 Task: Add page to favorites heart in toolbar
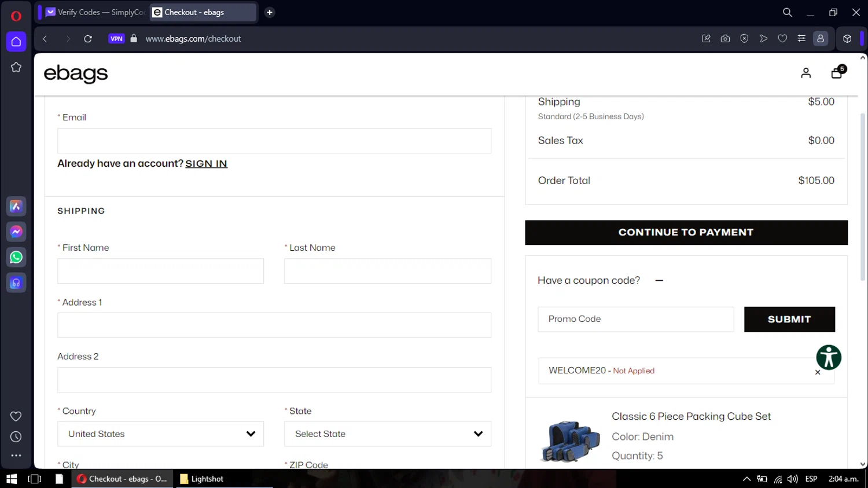coord(782,39)
